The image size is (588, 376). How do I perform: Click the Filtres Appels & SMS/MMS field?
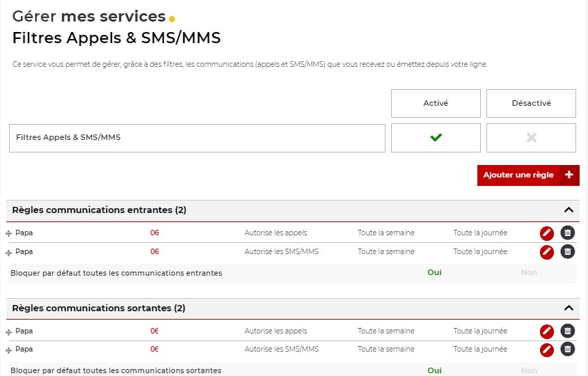click(x=197, y=138)
